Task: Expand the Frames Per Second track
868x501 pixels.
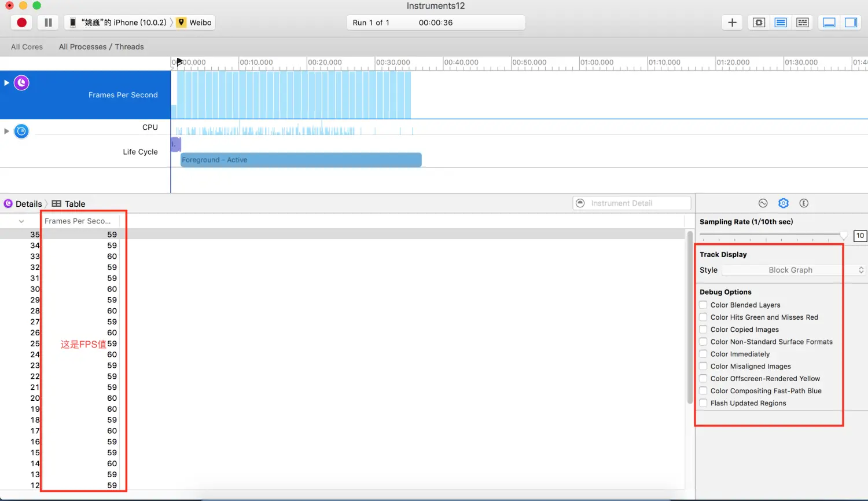Action: tap(6, 83)
